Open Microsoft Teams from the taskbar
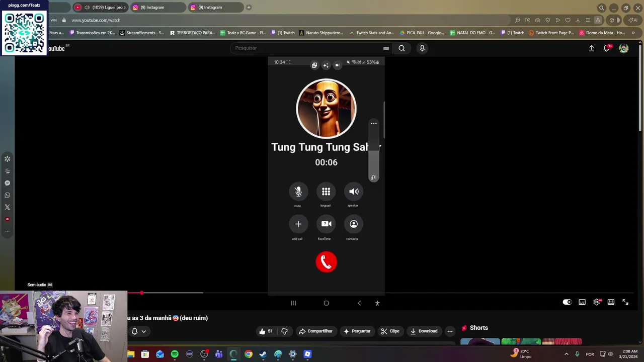 point(219,354)
